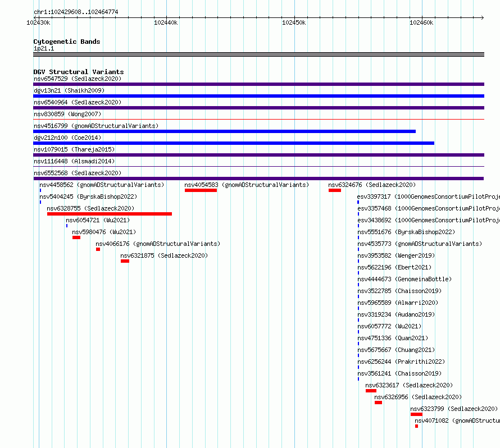Viewport: 500px width, 448px height.
Task: Click the blue bar under dgv212n100
Action: [234, 143]
